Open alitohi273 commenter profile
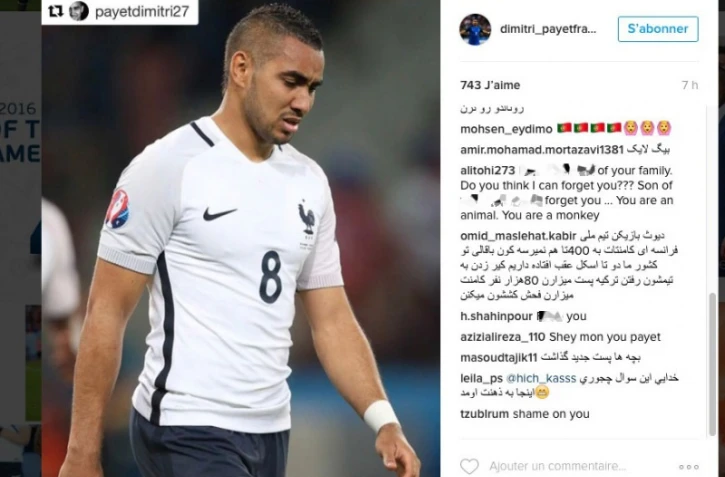The image size is (725, 477). [x=488, y=171]
